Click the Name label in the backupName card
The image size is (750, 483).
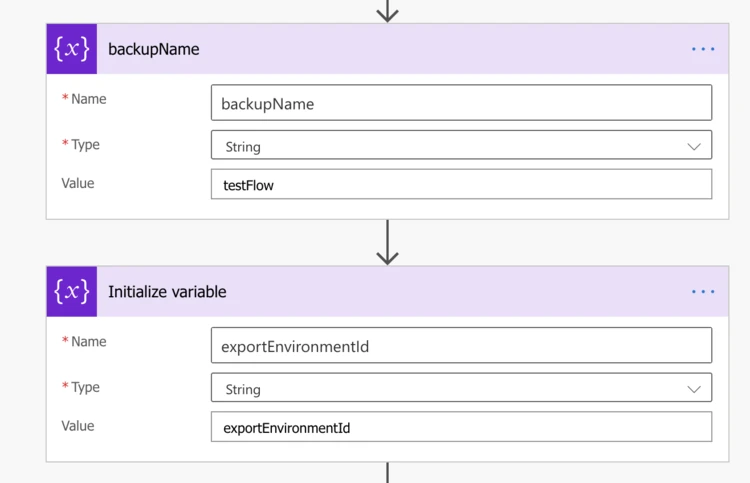[88, 99]
